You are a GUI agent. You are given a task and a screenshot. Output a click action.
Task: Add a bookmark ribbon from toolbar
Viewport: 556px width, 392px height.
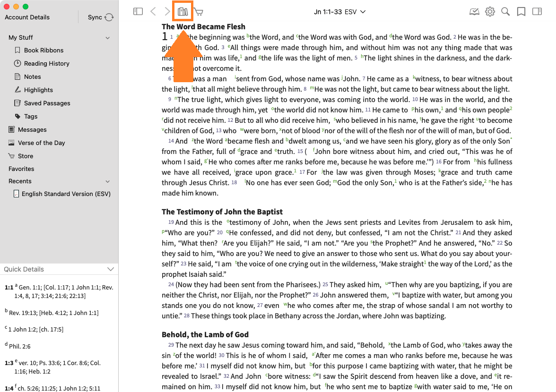[x=521, y=12]
